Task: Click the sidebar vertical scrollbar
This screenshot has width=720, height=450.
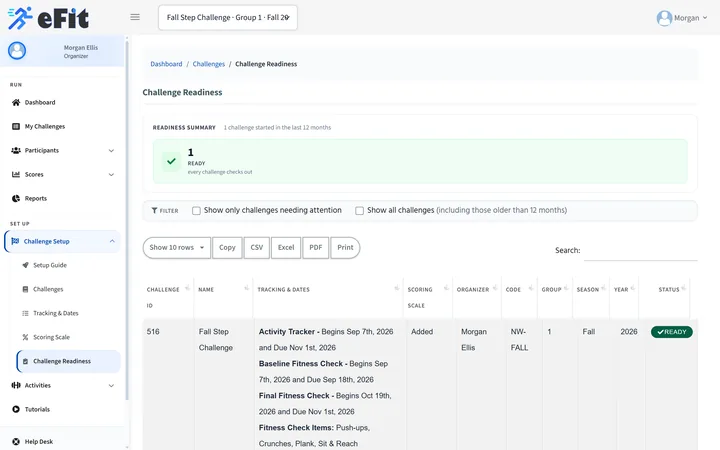Action: pyautogui.click(x=127, y=220)
